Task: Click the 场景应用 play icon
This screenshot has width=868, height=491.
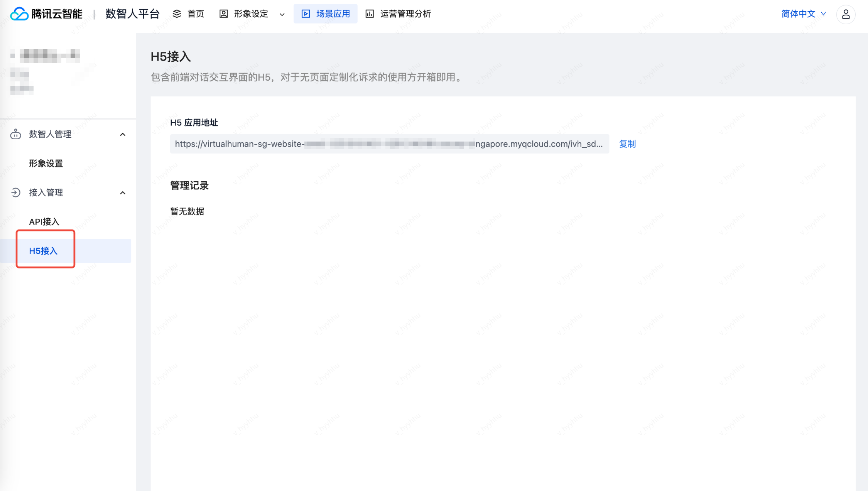Action: coord(306,14)
